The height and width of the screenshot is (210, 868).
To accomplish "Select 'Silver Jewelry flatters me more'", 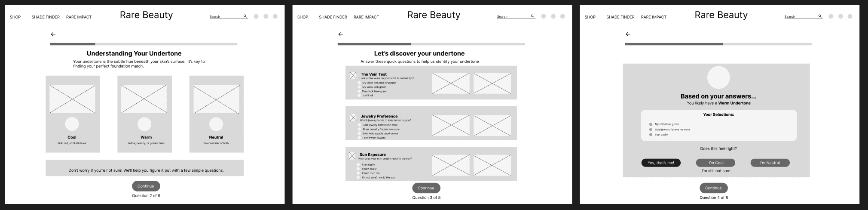I will [360, 129].
